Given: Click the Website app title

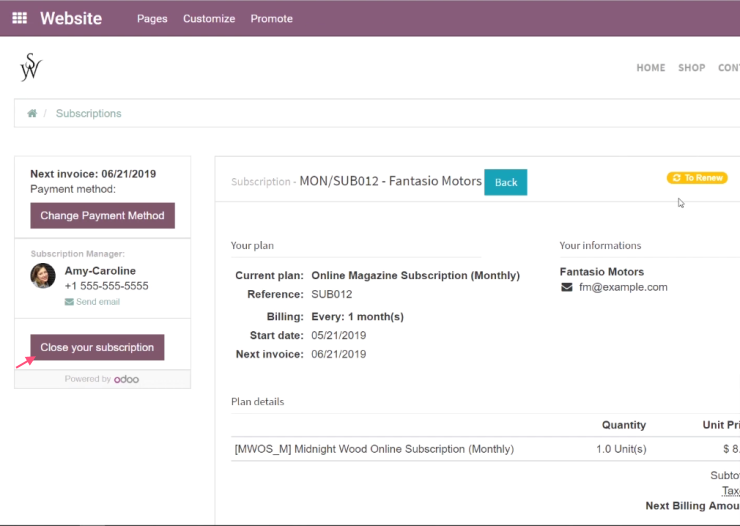Looking at the screenshot, I should (71, 18).
